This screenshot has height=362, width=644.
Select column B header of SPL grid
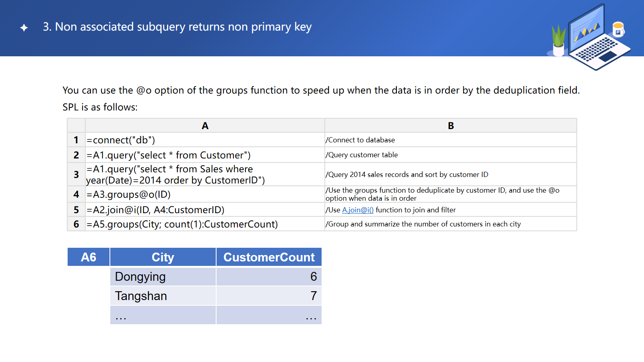click(450, 126)
